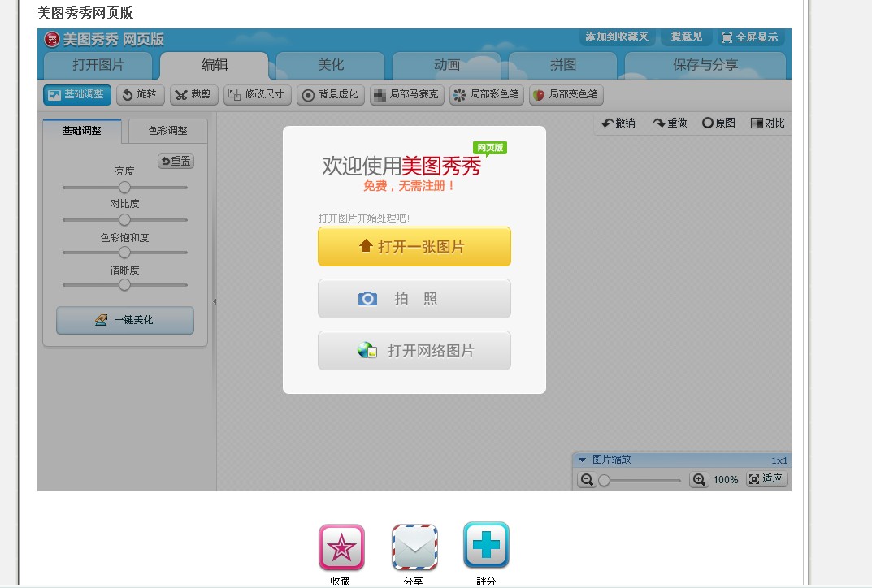Go to the 保存与分享 tab

(x=705, y=65)
